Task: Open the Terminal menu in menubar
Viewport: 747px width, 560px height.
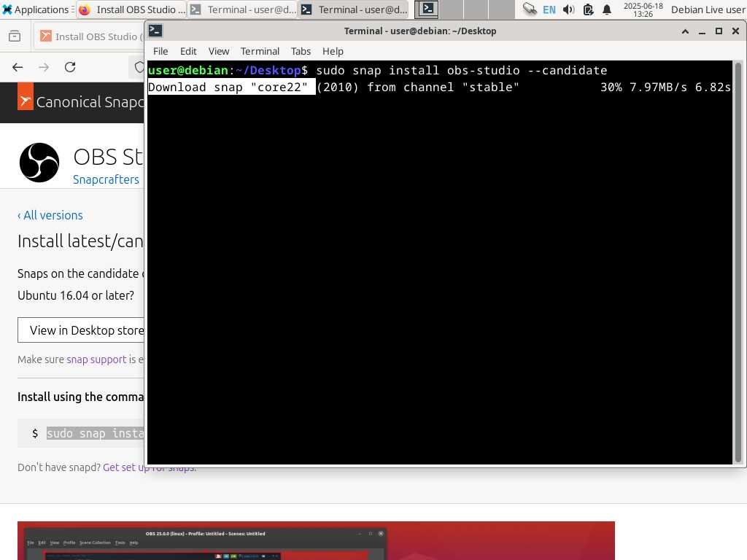Action: pyautogui.click(x=260, y=52)
